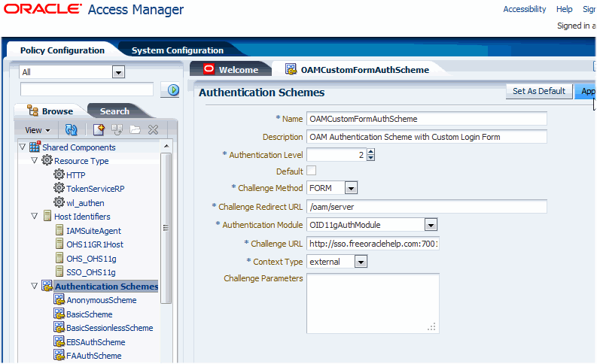The width and height of the screenshot is (597, 364).
Task: Open the Accessibility link
Action: coord(524,9)
